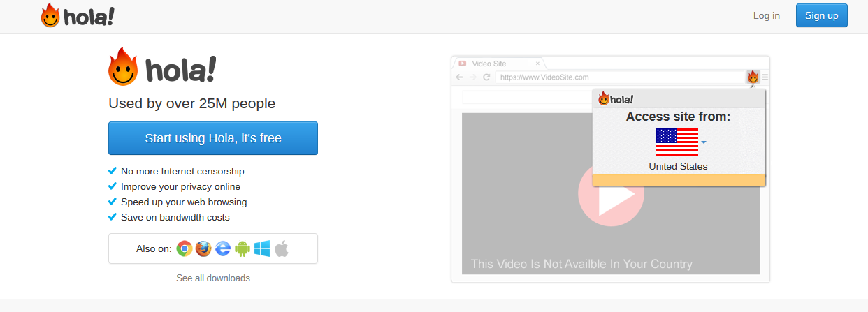Click 'Improve your privacy online' text
The image size is (868, 312).
pos(180,186)
